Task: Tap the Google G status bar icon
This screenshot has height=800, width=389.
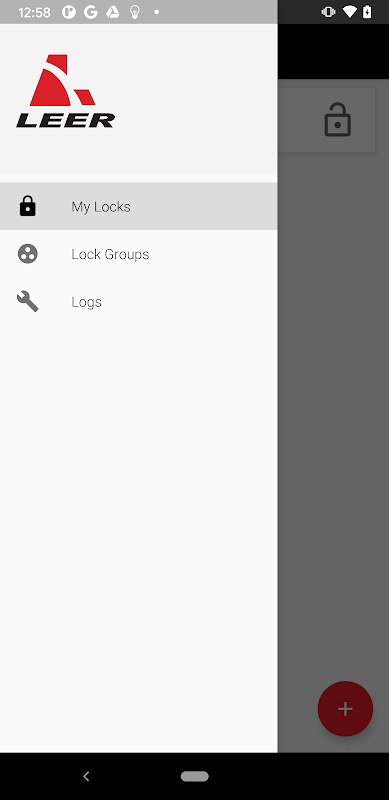Action: [x=91, y=12]
